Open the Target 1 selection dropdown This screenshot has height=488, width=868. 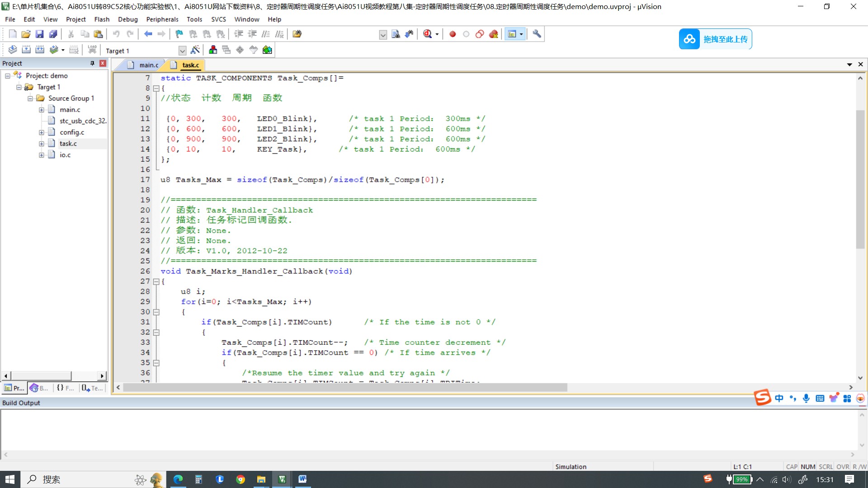182,51
